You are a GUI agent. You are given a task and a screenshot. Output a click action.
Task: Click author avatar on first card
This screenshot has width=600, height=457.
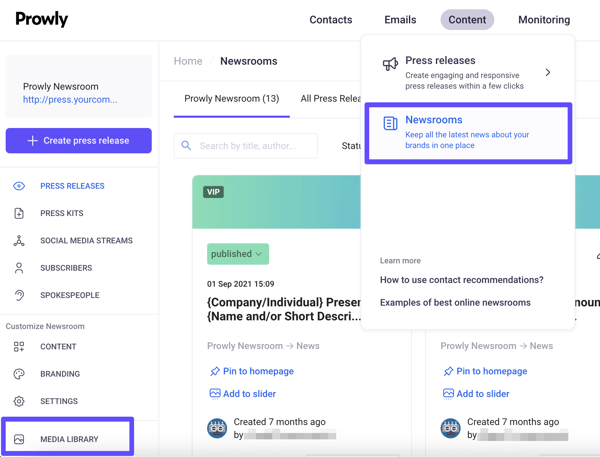(217, 428)
